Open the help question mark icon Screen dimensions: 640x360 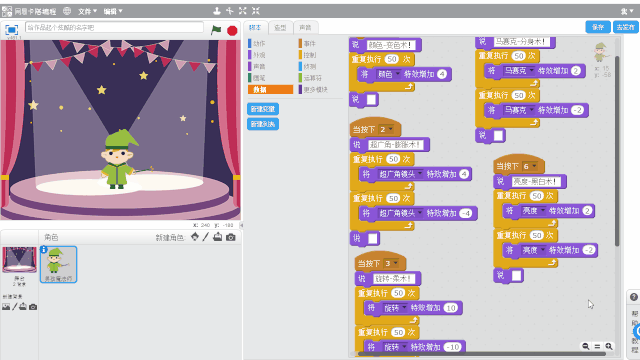[x=633, y=297]
